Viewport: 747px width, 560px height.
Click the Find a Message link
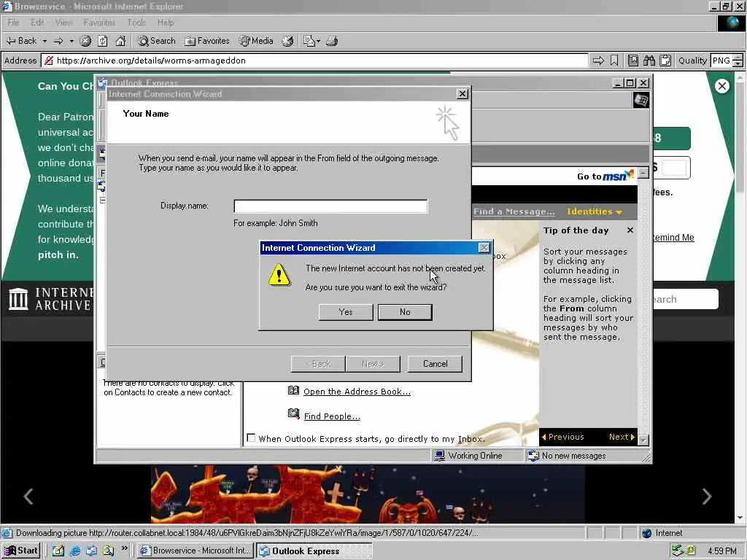point(514,211)
